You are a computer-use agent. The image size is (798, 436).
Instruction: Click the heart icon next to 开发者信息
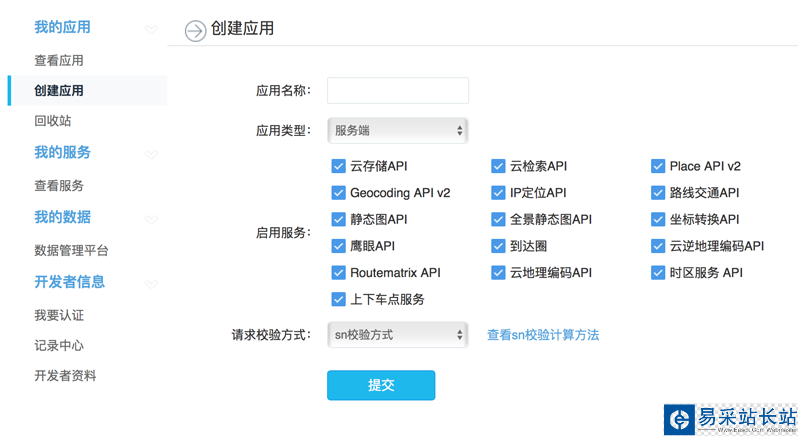tap(151, 283)
